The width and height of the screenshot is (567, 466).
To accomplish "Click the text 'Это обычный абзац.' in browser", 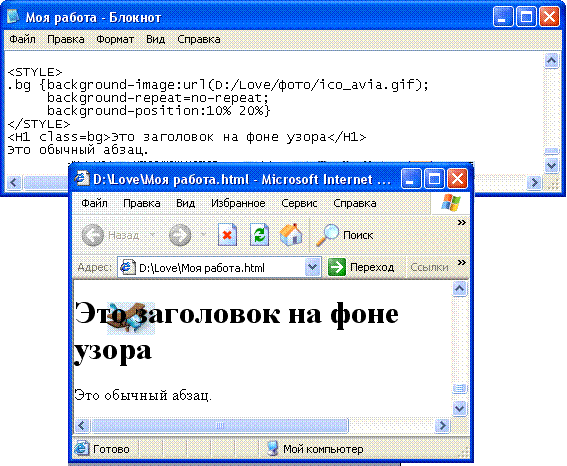I will tap(143, 395).
